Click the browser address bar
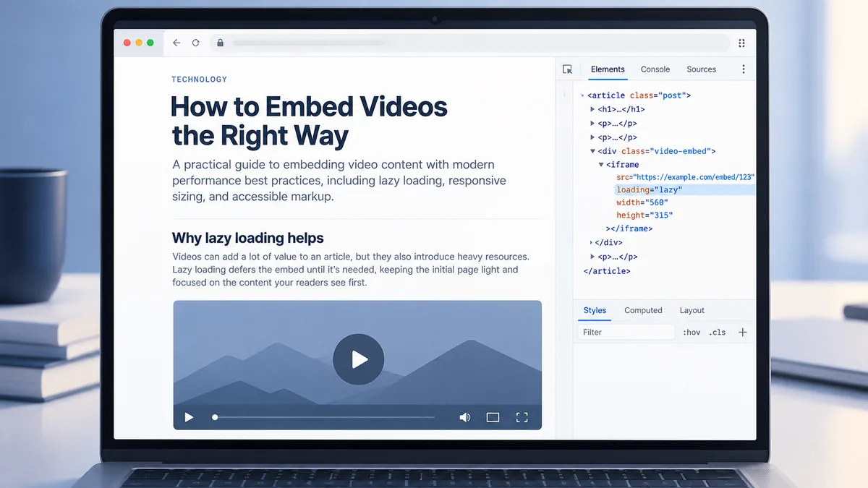The image size is (868, 488). 470,43
